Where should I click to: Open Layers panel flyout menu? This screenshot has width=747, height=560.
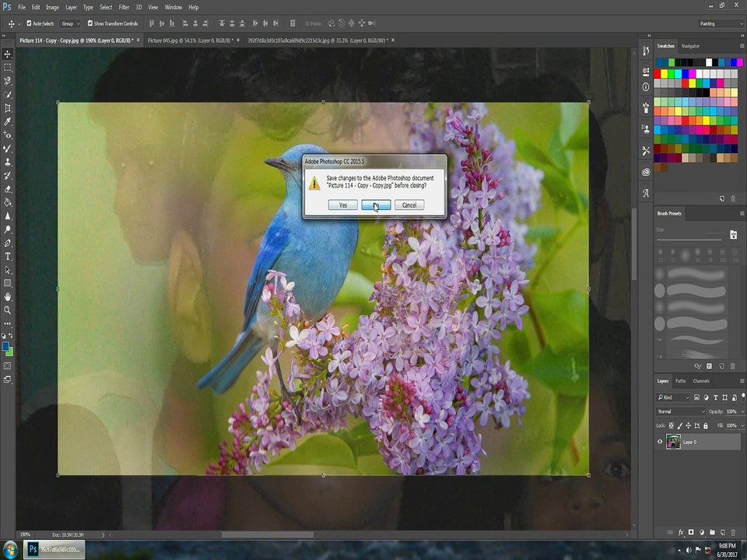coord(742,381)
